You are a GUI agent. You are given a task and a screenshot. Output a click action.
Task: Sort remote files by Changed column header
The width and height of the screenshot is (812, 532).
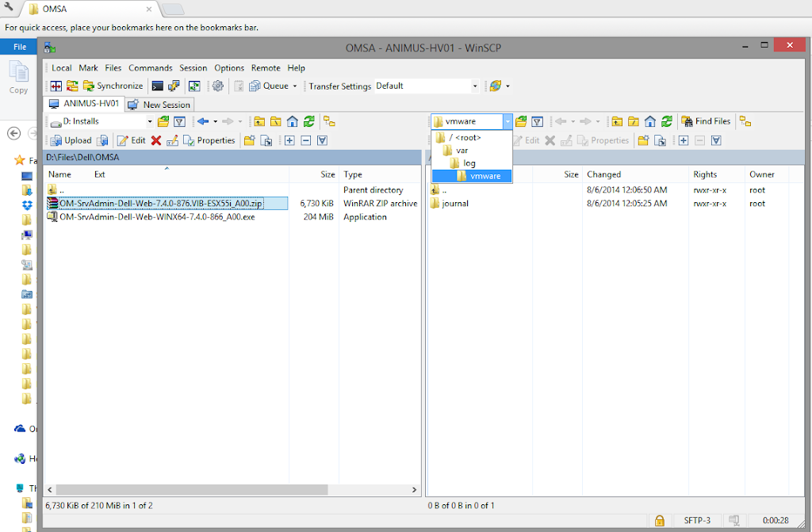coord(635,174)
